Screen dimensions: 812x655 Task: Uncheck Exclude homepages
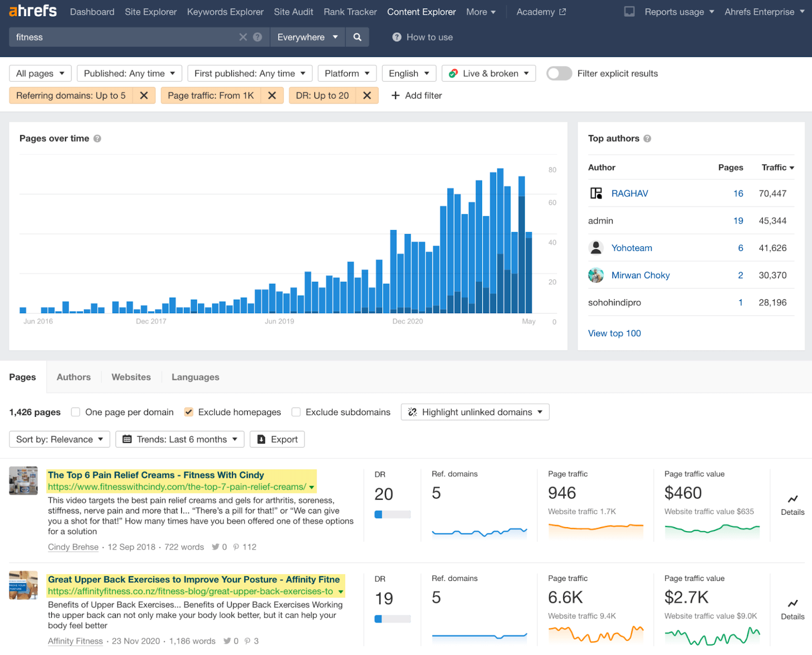pyautogui.click(x=188, y=412)
